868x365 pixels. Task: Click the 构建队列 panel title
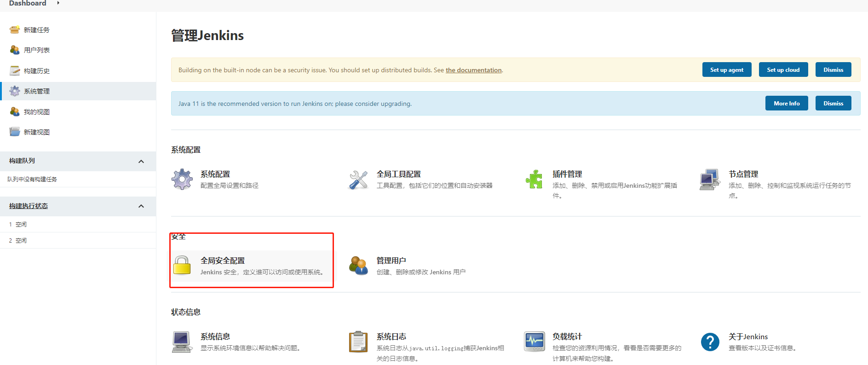click(x=22, y=161)
